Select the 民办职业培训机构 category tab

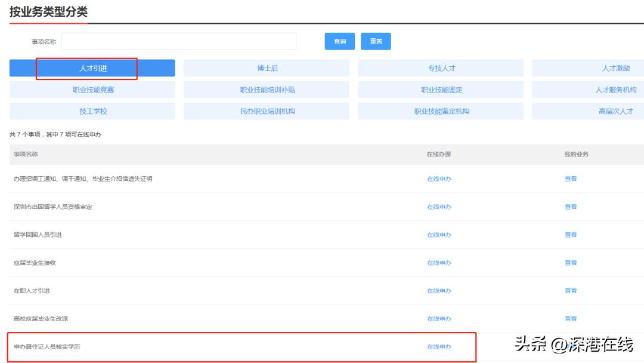tap(267, 111)
